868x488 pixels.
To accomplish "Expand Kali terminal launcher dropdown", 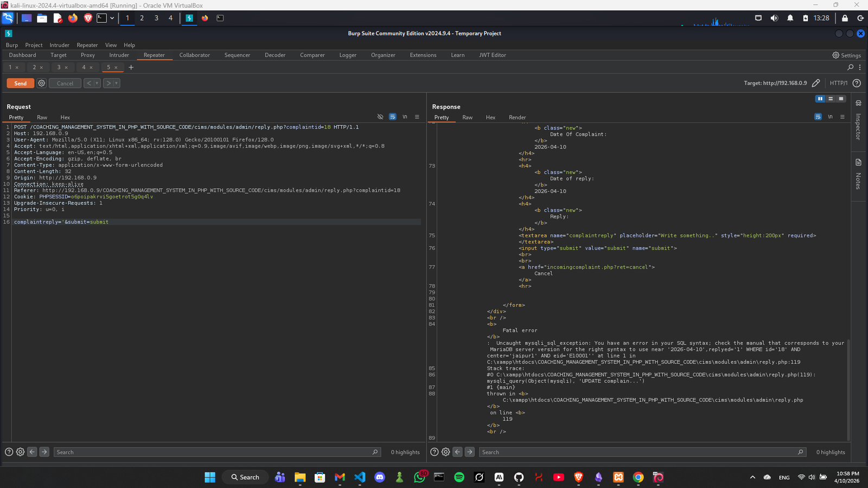I will coord(112,18).
